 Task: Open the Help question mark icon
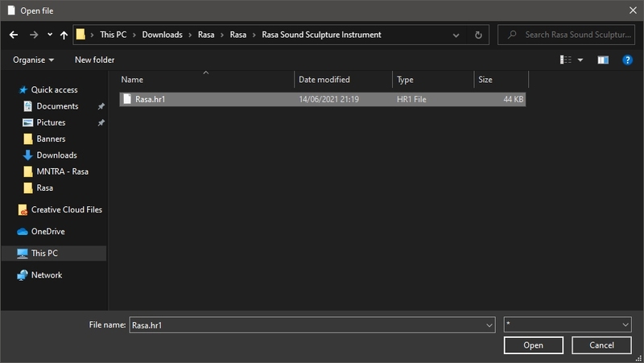point(627,60)
